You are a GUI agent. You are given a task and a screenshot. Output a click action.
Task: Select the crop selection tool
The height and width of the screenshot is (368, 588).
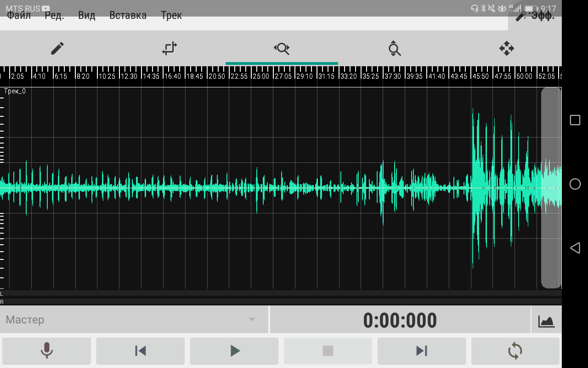[170, 48]
